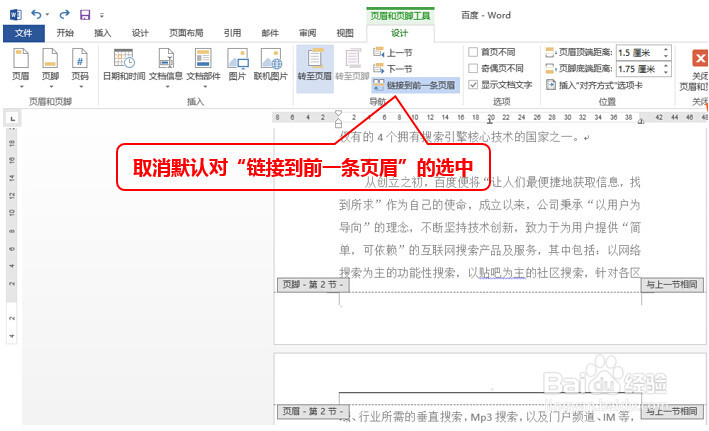This screenshot has width=709, height=431.
Task: Open the 邮件 tab
Action: (270, 33)
